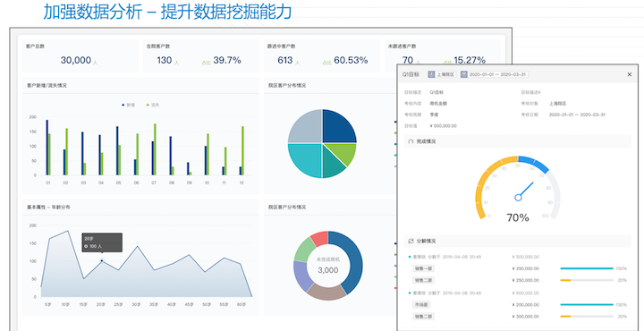Click the 30岁 label on age axis
Image resolution: width=644 pixels, height=331 pixels.
click(136, 305)
